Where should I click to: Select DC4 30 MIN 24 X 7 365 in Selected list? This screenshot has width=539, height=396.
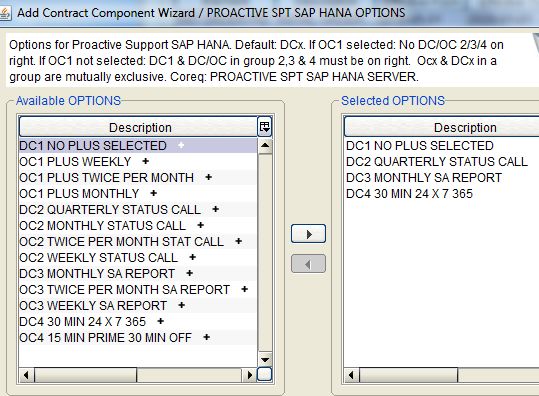pos(442,194)
